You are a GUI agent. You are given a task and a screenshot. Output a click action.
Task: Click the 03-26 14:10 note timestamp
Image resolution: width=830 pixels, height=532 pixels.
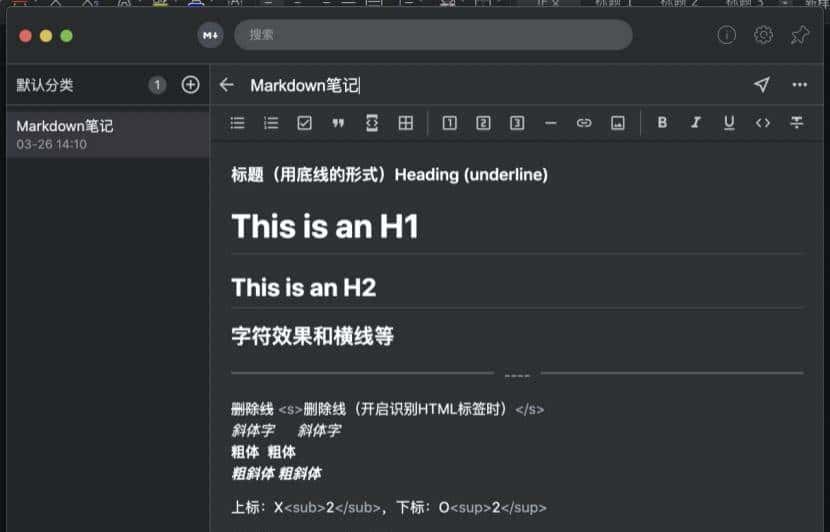51,145
